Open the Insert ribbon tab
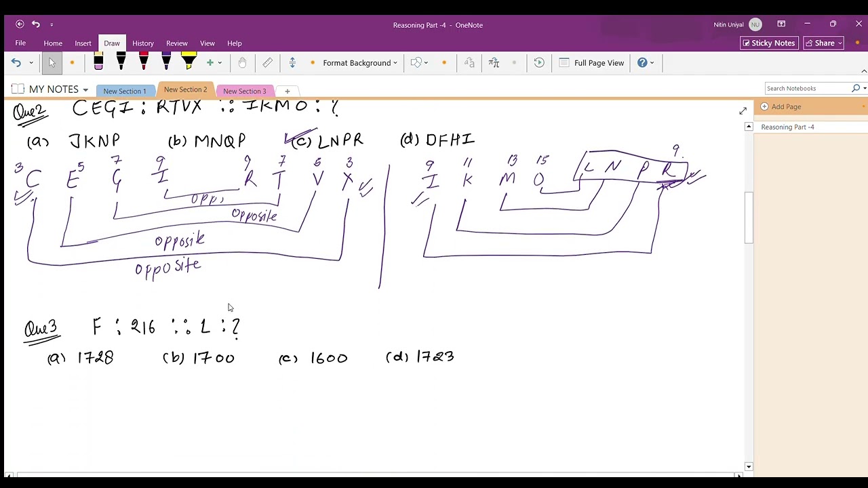Viewport: 868px width, 488px height. (83, 43)
